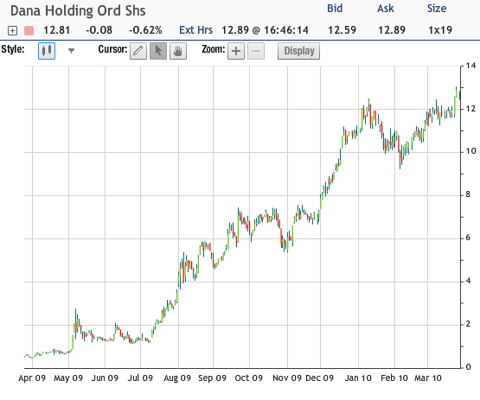Zoom in with the plus button

pos(236,51)
